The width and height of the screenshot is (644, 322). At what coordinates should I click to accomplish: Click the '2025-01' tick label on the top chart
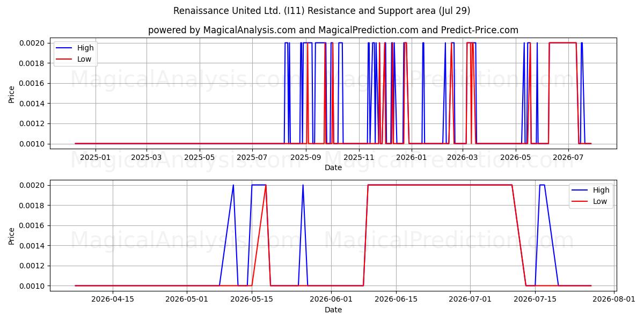(x=96, y=157)
